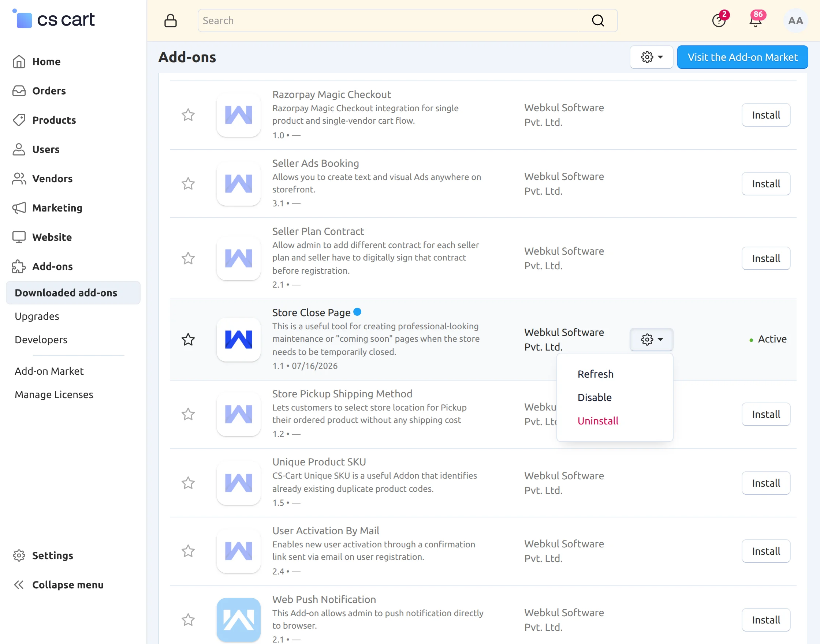
Task: Select Disable in the add-on menu
Action: pyautogui.click(x=594, y=397)
